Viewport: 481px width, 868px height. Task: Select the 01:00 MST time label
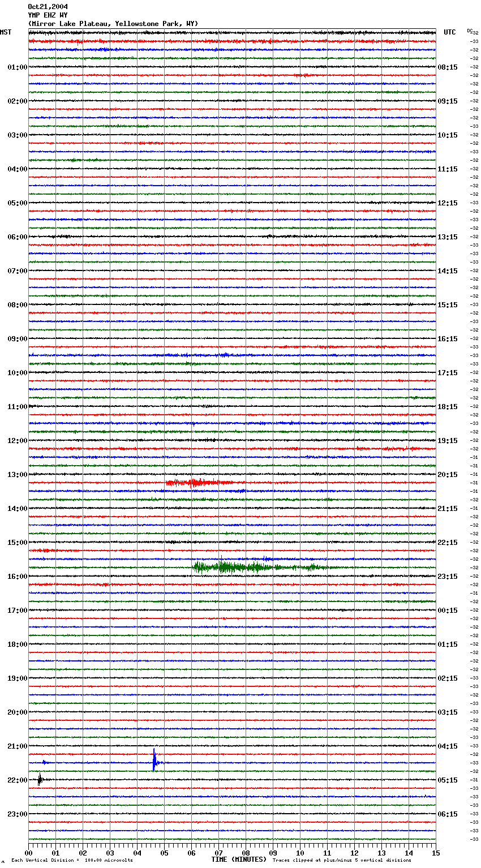point(18,67)
